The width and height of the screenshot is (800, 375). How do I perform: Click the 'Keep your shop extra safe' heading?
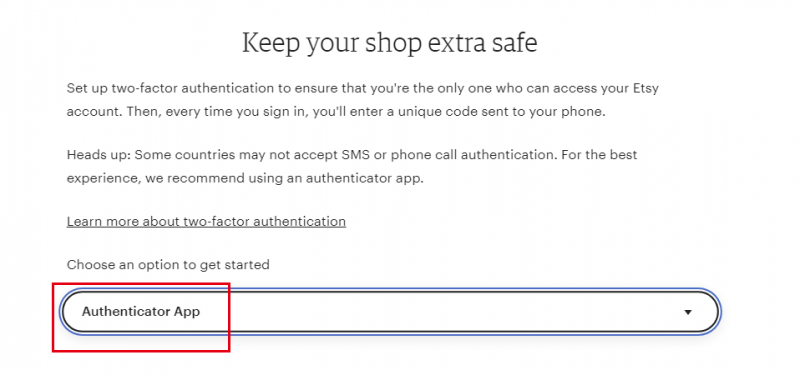[389, 43]
